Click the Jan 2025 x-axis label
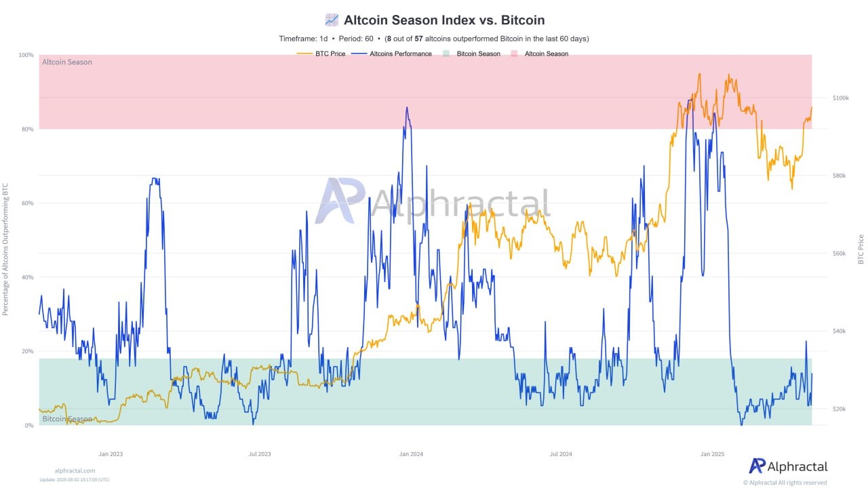The width and height of the screenshot is (868, 488). (712, 454)
